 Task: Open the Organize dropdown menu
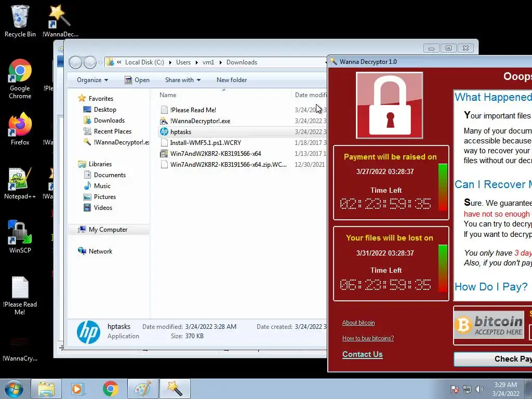[92, 80]
